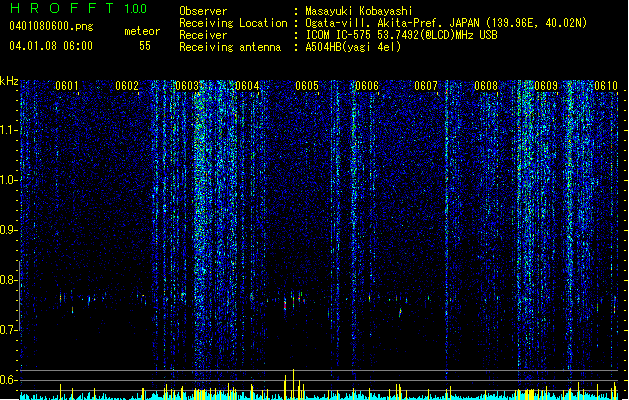
Task: Click the 0.7 kHz axis label
Action: point(9,330)
